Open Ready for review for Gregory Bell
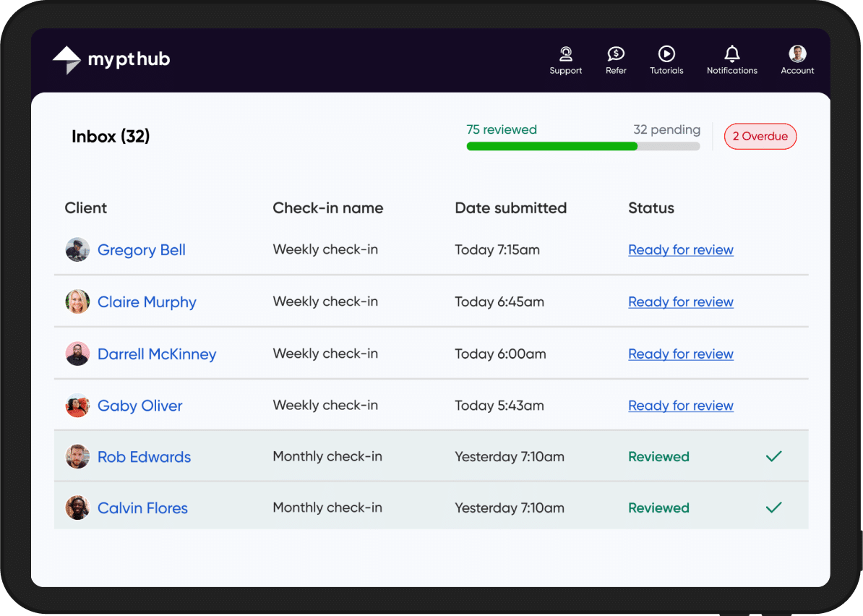863x616 pixels. (x=680, y=249)
